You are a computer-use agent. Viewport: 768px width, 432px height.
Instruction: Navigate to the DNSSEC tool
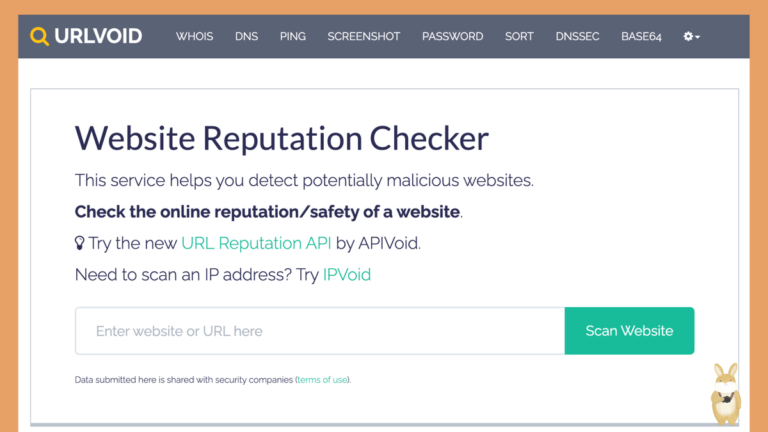(x=577, y=36)
